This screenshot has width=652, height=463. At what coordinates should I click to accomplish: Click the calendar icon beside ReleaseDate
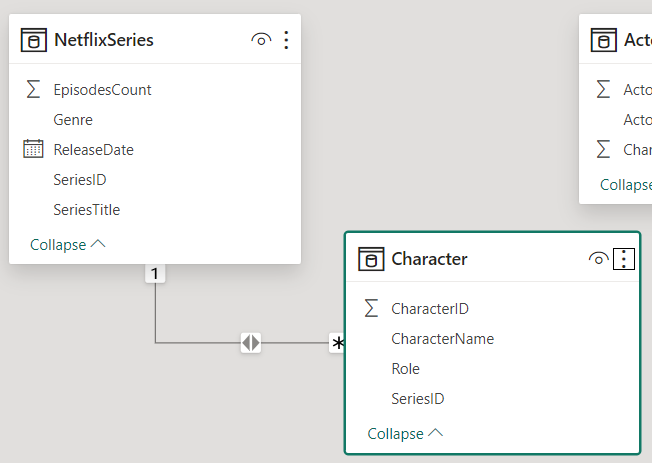point(34,150)
